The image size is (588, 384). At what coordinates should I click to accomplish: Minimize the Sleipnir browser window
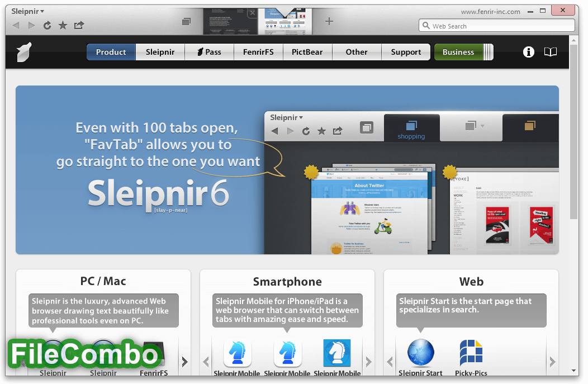tap(530, 12)
